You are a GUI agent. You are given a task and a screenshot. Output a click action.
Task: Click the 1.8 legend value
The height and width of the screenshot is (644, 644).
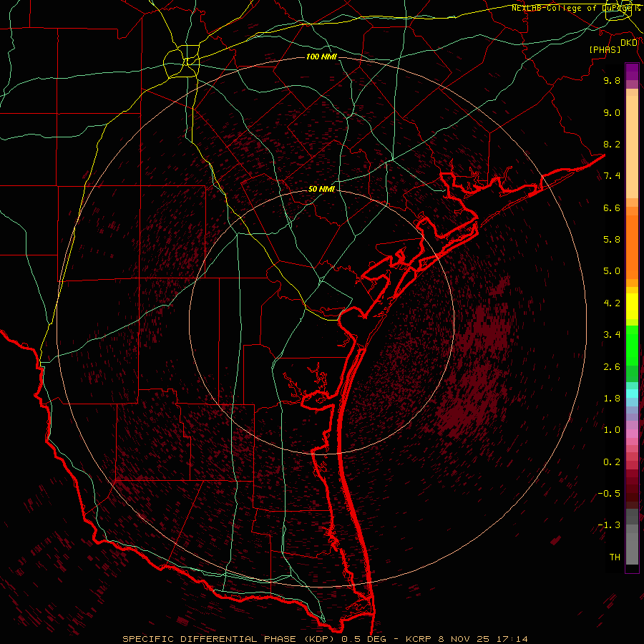pos(612,399)
